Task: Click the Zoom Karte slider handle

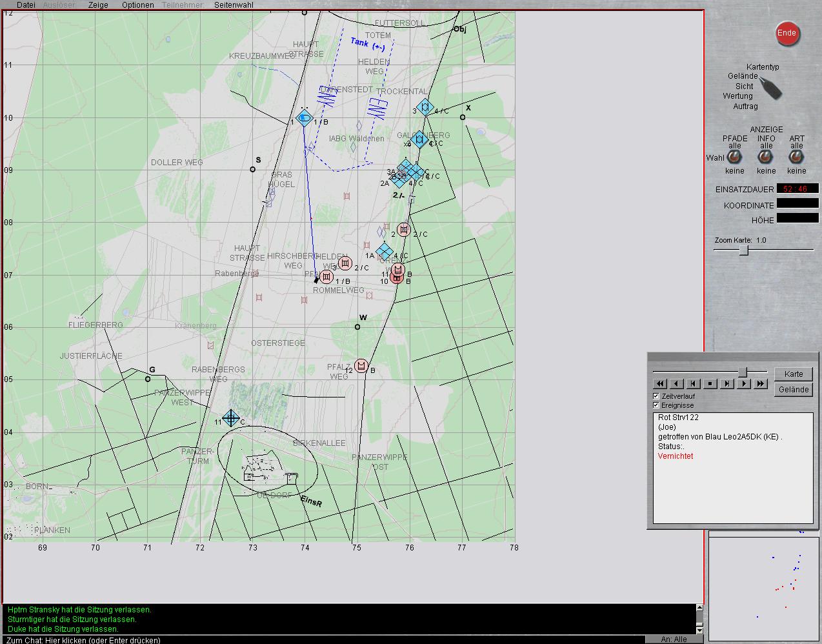Action: click(x=743, y=250)
